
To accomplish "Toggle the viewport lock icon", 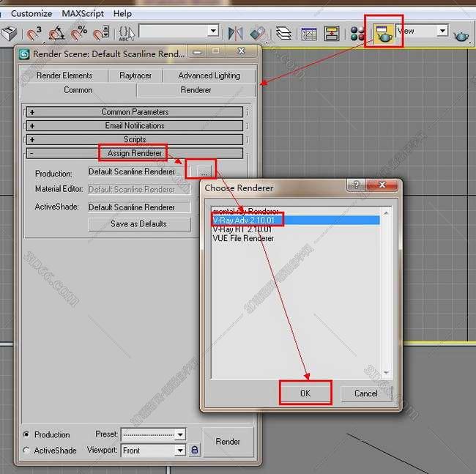I will tap(195, 450).
